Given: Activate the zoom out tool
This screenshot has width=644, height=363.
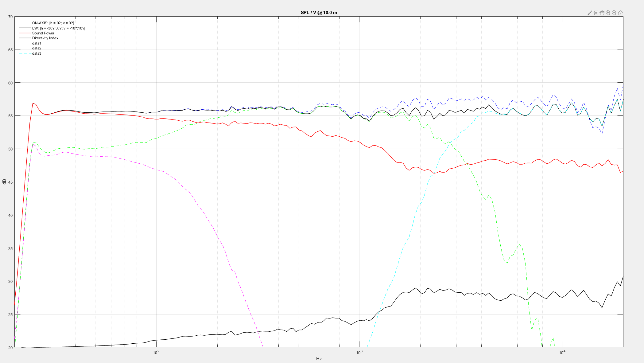Looking at the screenshot, I should click(x=614, y=13).
